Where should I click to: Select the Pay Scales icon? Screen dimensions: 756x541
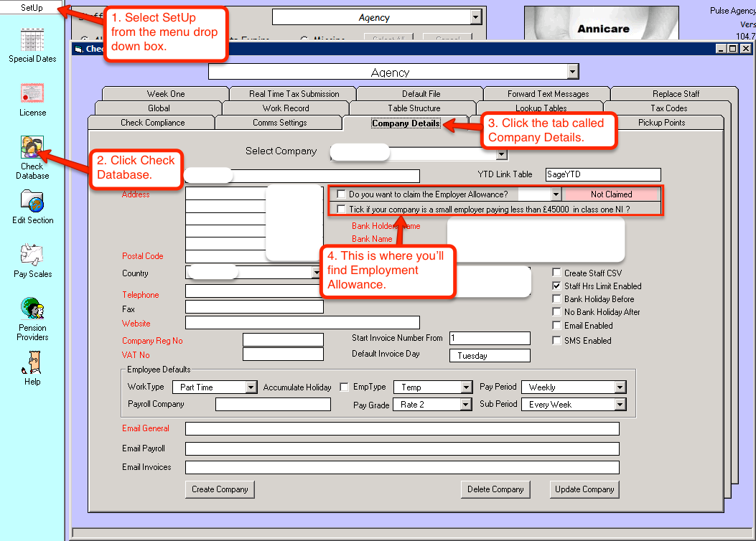pos(32,255)
